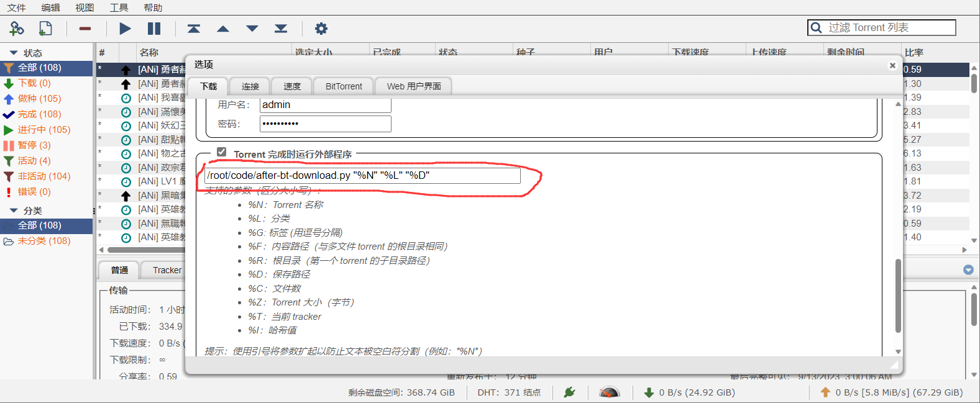This screenshot has height=403, width=980.
Task: Collapse the 分类 filter section
Action: coord(13,211)
